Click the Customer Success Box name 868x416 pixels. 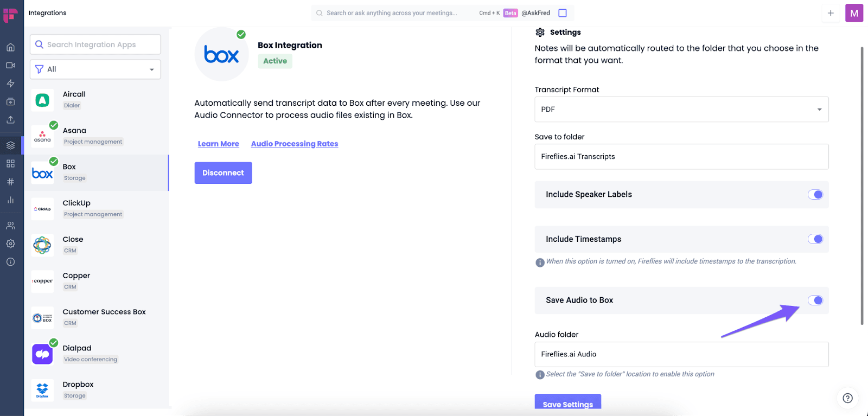(104, 312)
